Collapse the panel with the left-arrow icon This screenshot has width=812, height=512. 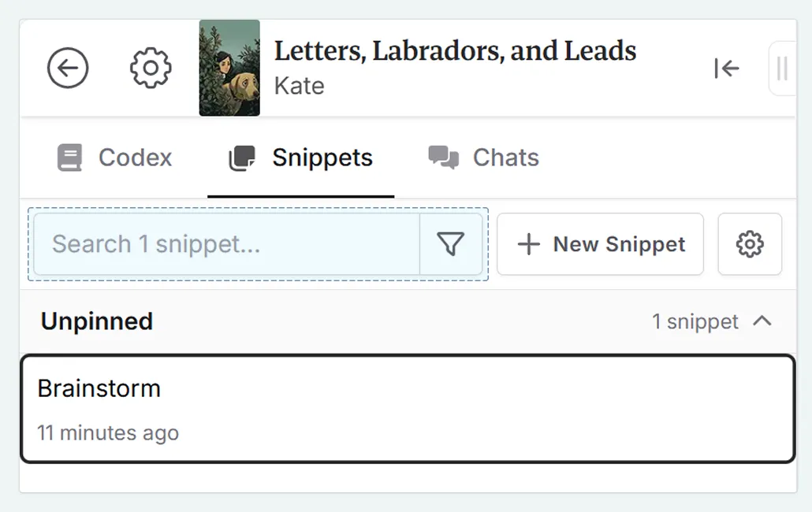click(x=726, y=69)
